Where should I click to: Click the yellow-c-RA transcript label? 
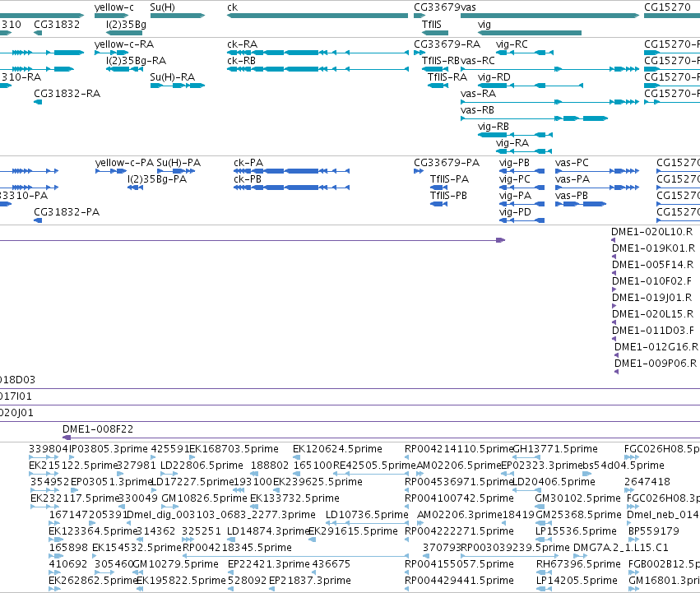pyautogui.click(x=124, y=44)
